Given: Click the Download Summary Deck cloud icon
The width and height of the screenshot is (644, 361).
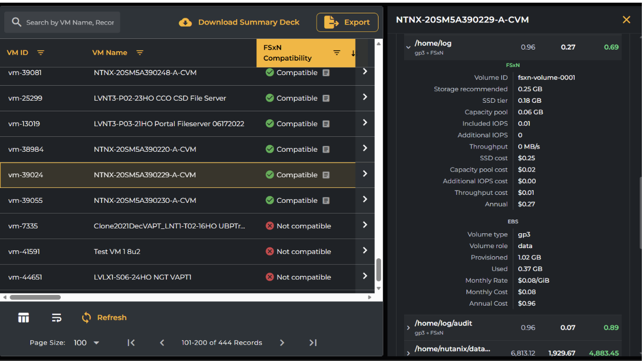Looking at the screenshot, I should click(x=185, y=22).
